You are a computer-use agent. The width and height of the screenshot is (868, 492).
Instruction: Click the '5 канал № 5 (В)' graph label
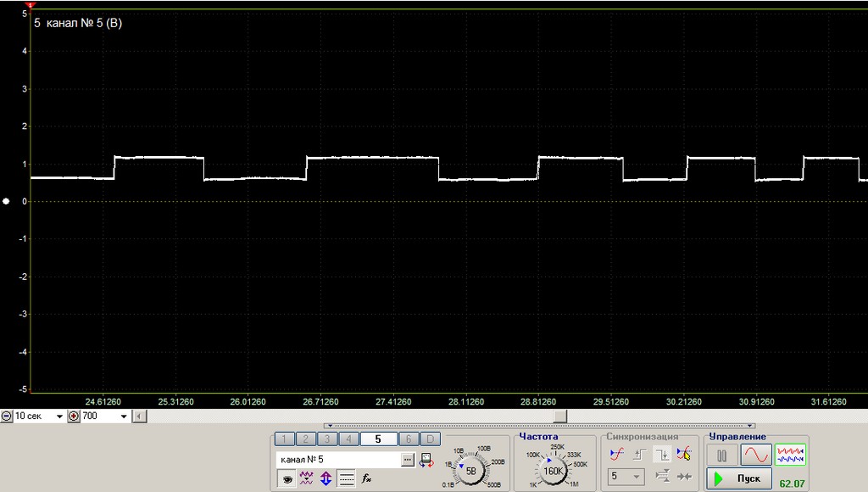78,23
